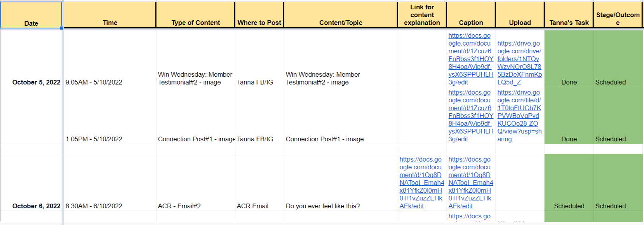
Task: Select the 'Do you ever feel like this?' cell
Action: click(x=323, y=206)
